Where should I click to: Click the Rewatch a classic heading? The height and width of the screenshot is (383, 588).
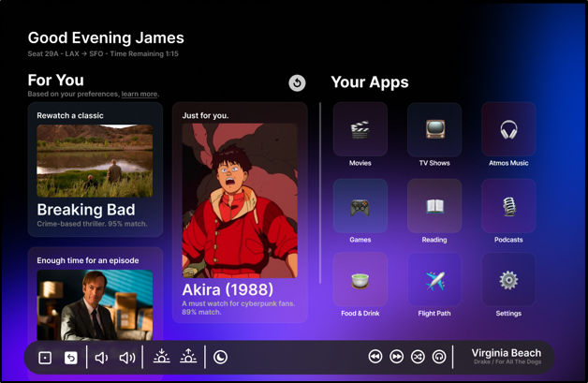tap(70, 115)
